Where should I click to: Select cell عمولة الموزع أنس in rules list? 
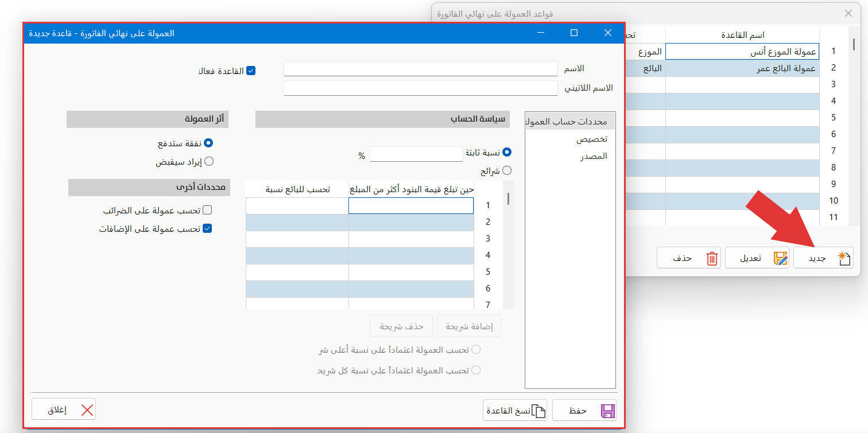click(x=742, y=52)
